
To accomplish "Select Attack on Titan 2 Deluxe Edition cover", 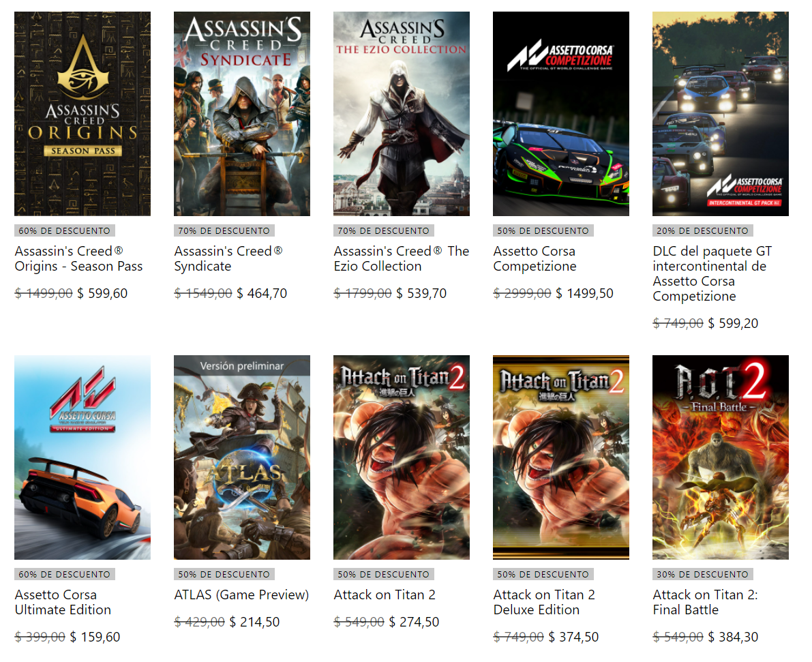I will (x=561, y=457).
